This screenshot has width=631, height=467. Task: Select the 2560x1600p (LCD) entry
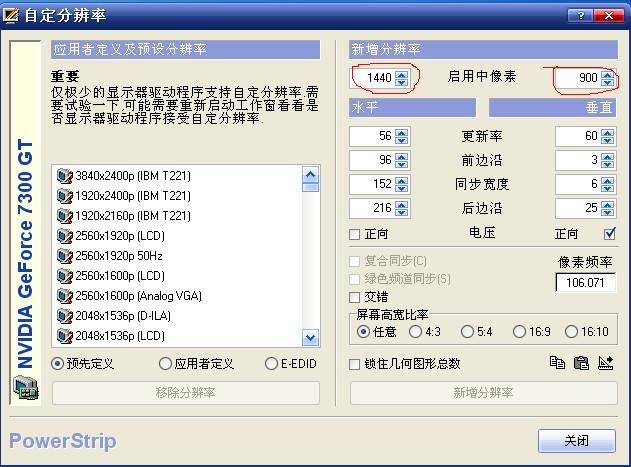click(x=111, y=276)
